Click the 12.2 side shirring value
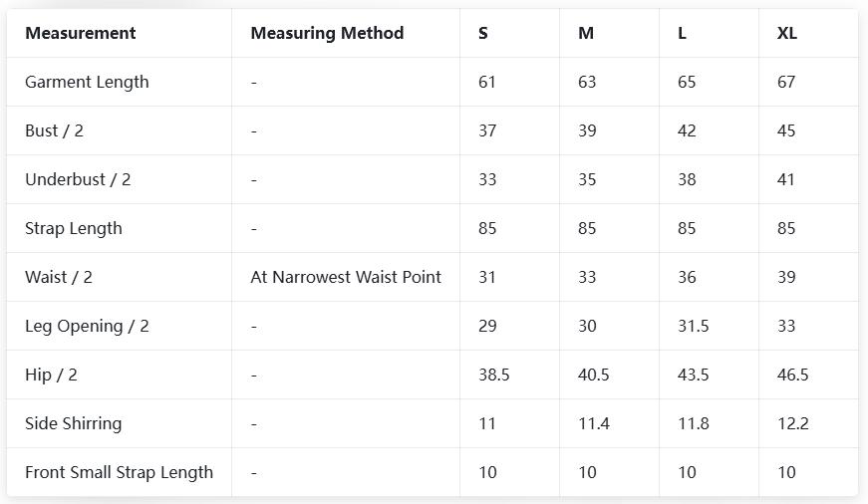Viewport: 868px width, 504px height. 792,423
